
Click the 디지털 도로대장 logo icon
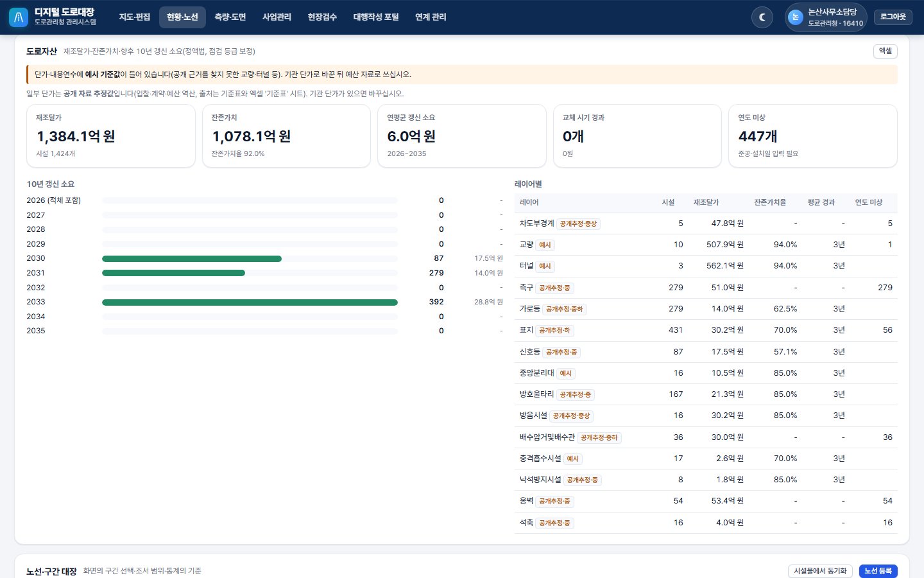tap(19, 17)
